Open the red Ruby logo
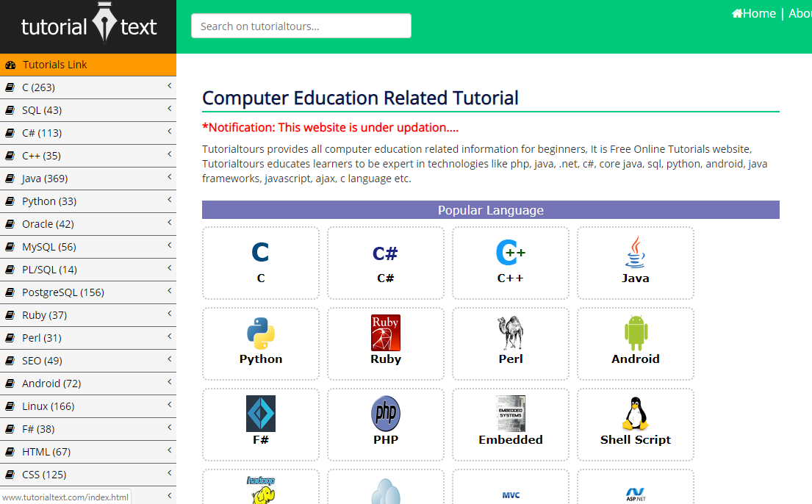Image resolution: width=812 pixels, height=504 pixels. [385, 333]
